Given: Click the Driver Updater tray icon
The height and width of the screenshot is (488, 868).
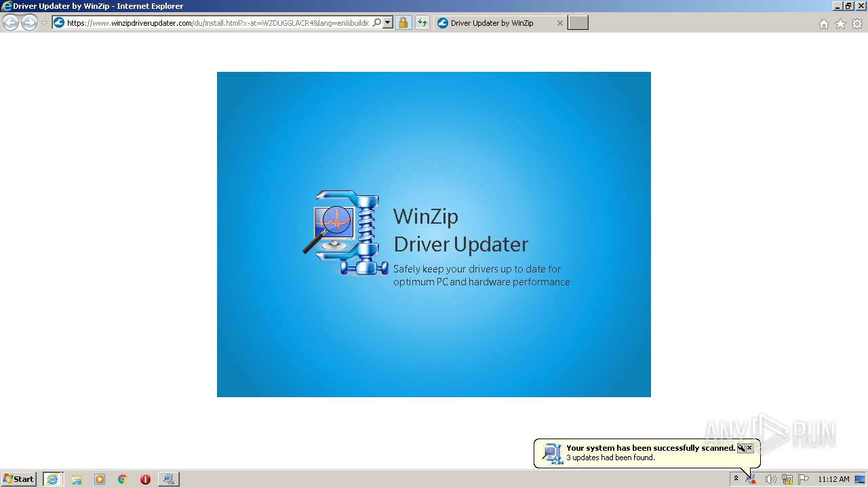Looking at the screenshot, I should click(751, 479).
